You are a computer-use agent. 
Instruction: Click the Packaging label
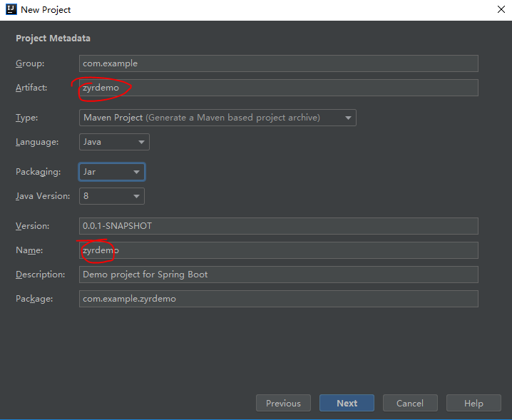tap(39, 172)
